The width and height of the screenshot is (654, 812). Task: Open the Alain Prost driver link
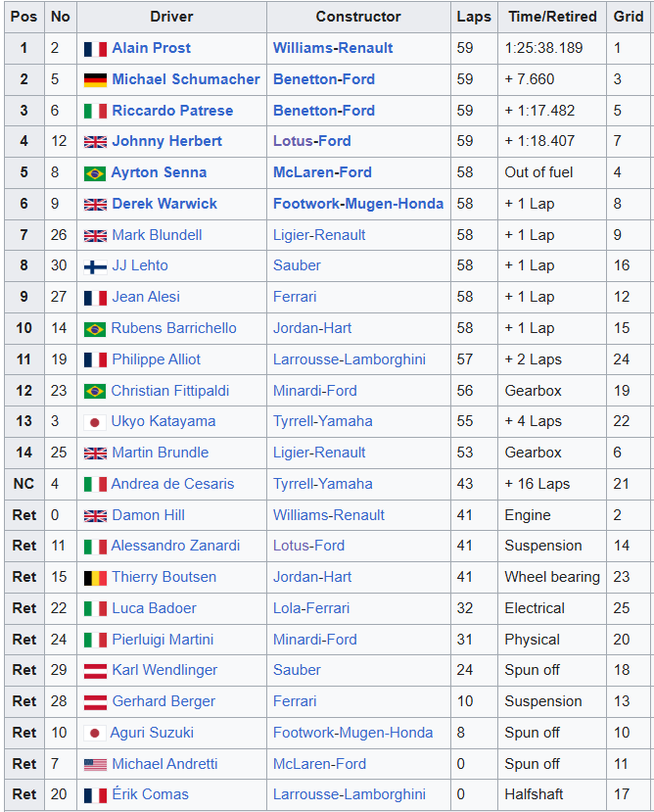point(151,48)
